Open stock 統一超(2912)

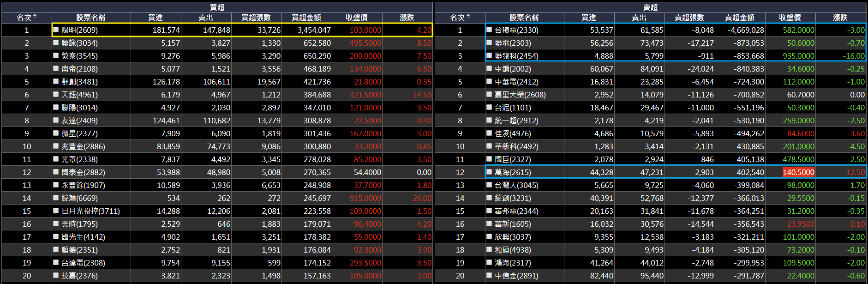coord(516,120)
